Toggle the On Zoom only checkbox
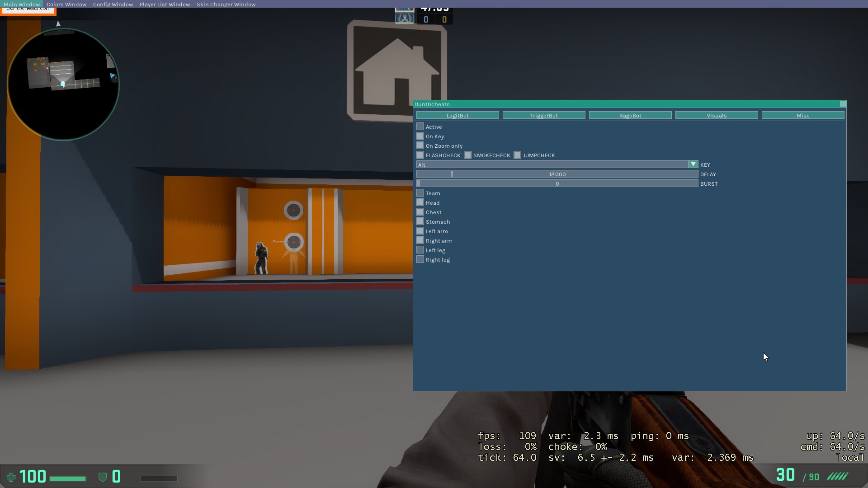Viewport: 868px width, 488px height. coord(420,146)
